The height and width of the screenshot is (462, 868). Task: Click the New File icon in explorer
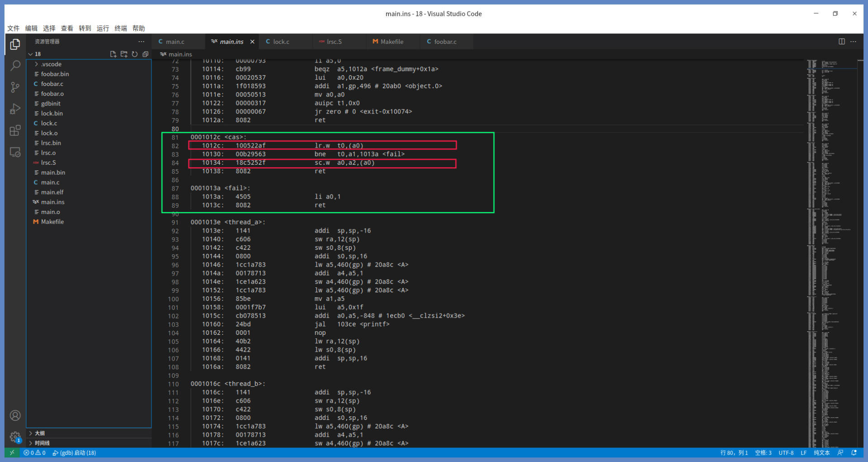coord(113,54)
